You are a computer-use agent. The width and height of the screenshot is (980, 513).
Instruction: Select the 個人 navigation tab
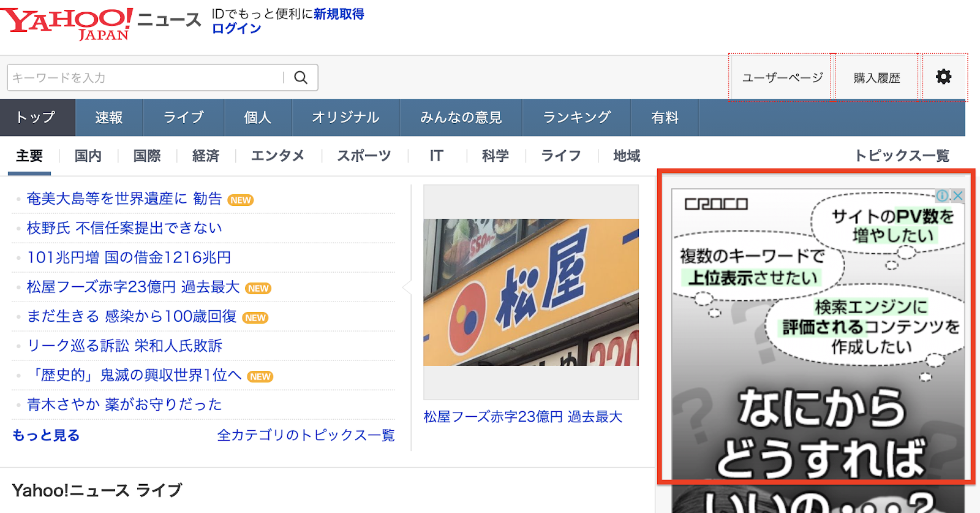coord(258,118)
